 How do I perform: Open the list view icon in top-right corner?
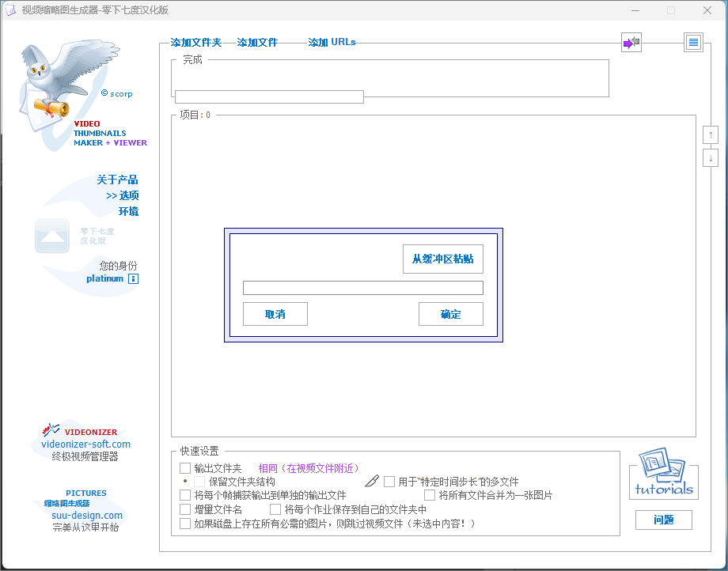(x=693, y=42)
